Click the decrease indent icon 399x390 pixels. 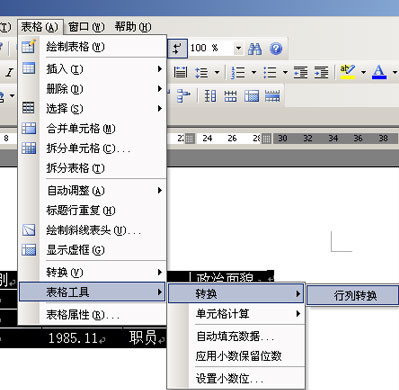[301, 72]
